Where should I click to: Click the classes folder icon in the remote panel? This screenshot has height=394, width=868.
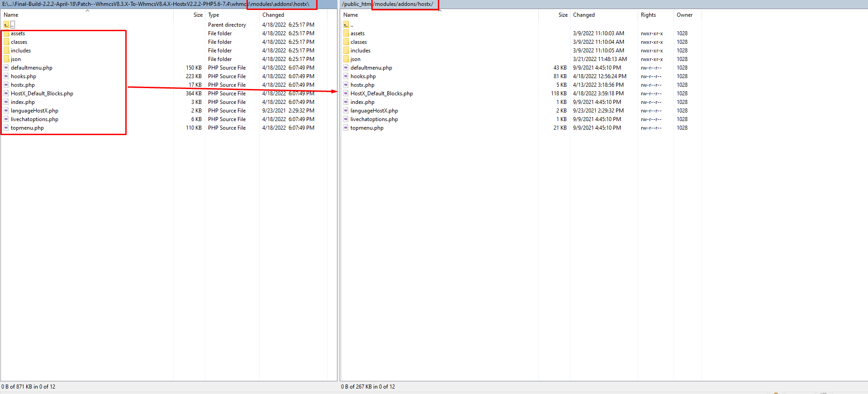point(346,42)
